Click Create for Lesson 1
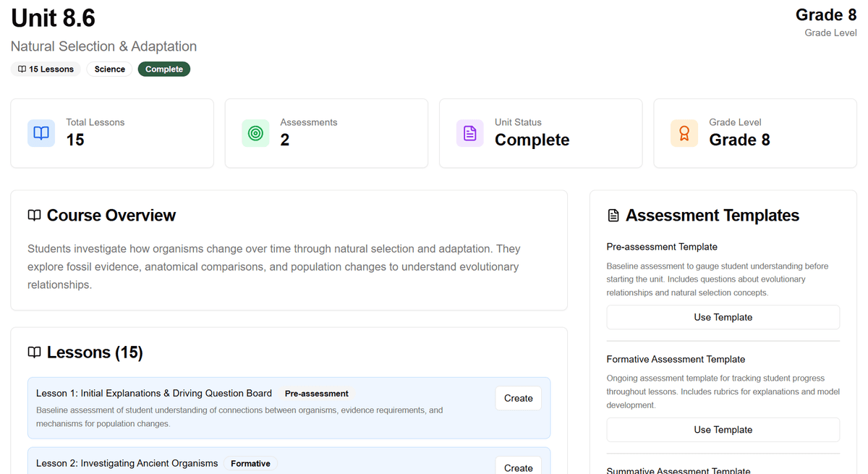 [x=518, y=398]
